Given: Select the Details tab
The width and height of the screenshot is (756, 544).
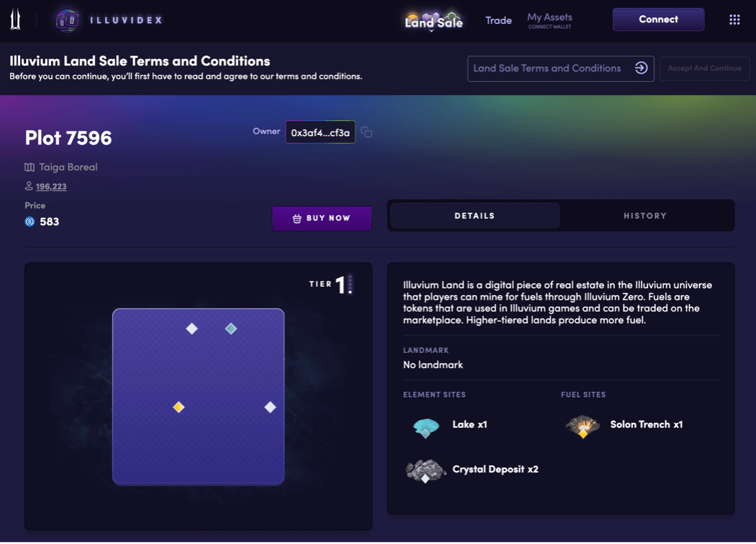Looking at the screenshot, I should [474, 216].
